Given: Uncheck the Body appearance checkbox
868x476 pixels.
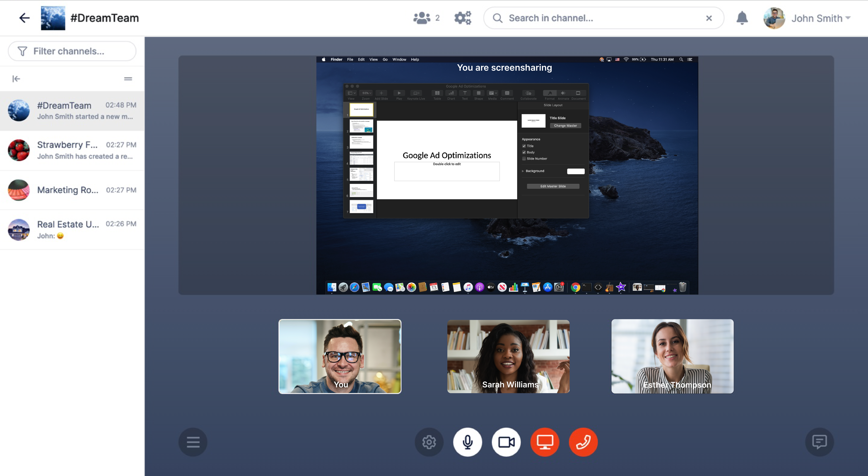Looking at the screenshot, I should 524,152.
